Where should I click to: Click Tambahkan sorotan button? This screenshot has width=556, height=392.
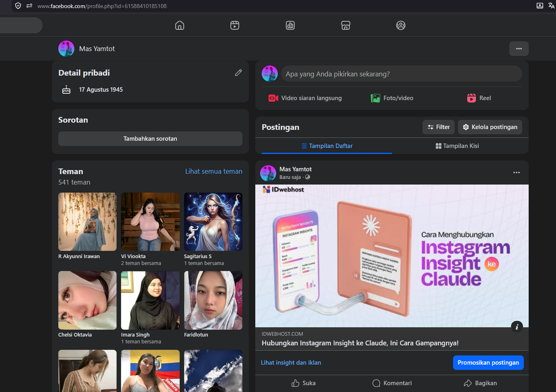pyautogui.click(x=150, y=139)
